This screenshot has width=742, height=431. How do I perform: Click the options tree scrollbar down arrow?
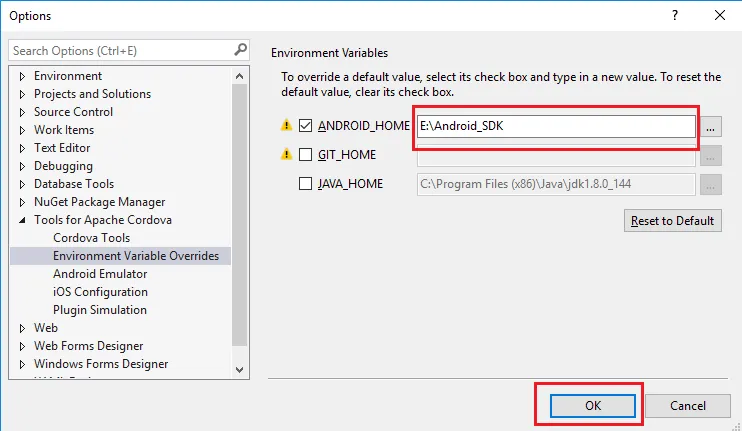point(239,369)
